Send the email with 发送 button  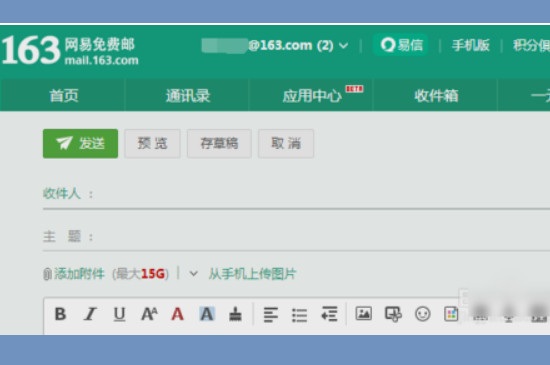(x=80, y=143)
